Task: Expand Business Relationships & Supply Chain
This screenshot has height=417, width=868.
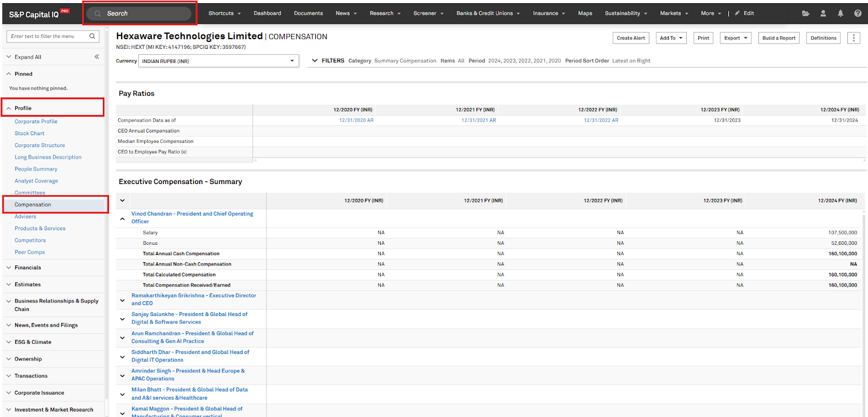Action: 9,301
